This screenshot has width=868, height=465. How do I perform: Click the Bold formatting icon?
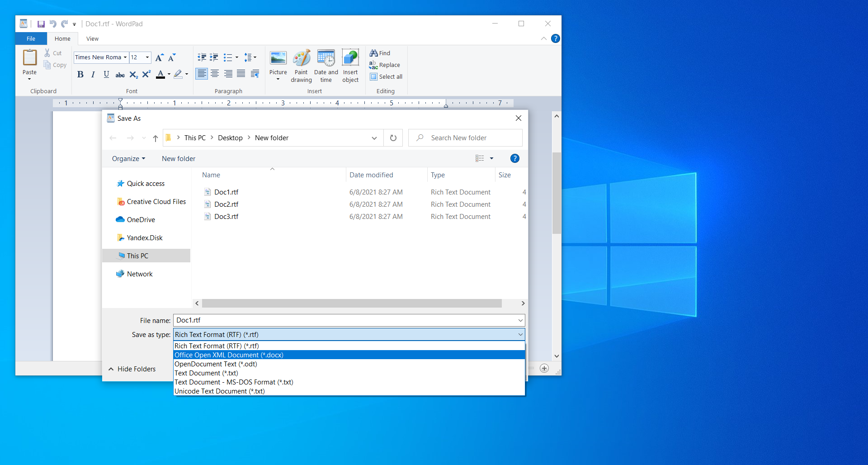80,75
